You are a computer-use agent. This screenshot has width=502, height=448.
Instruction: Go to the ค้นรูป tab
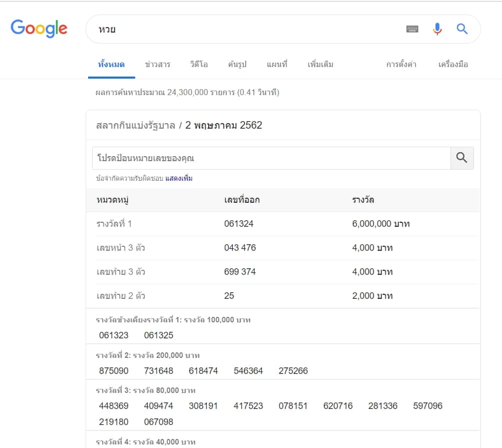pyautogui.click(x=237, y=65)
